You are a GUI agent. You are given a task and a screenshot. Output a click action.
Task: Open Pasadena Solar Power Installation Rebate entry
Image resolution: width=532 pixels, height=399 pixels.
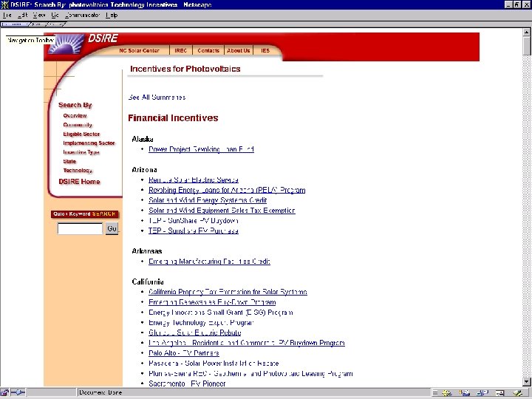point(214,363)
